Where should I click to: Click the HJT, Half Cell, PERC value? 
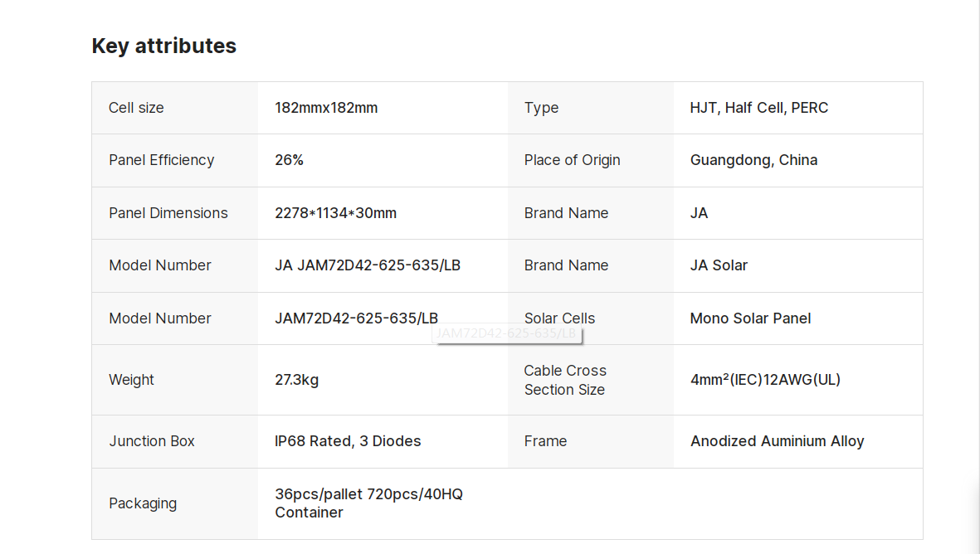click(758, 108)
